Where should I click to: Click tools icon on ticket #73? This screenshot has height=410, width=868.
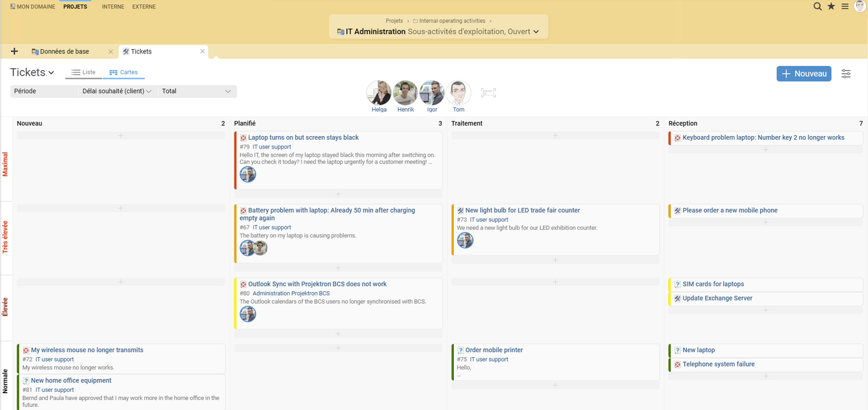[461, 211]
